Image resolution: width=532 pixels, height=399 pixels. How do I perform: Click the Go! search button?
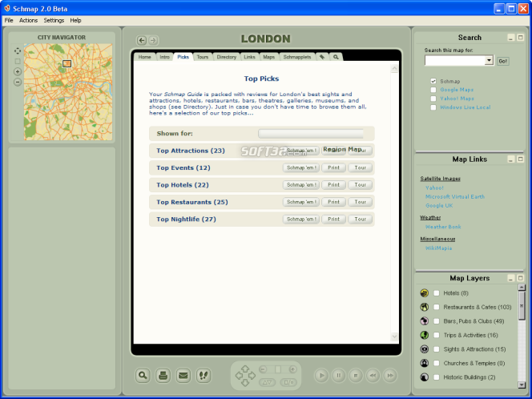tap(503, 61)
